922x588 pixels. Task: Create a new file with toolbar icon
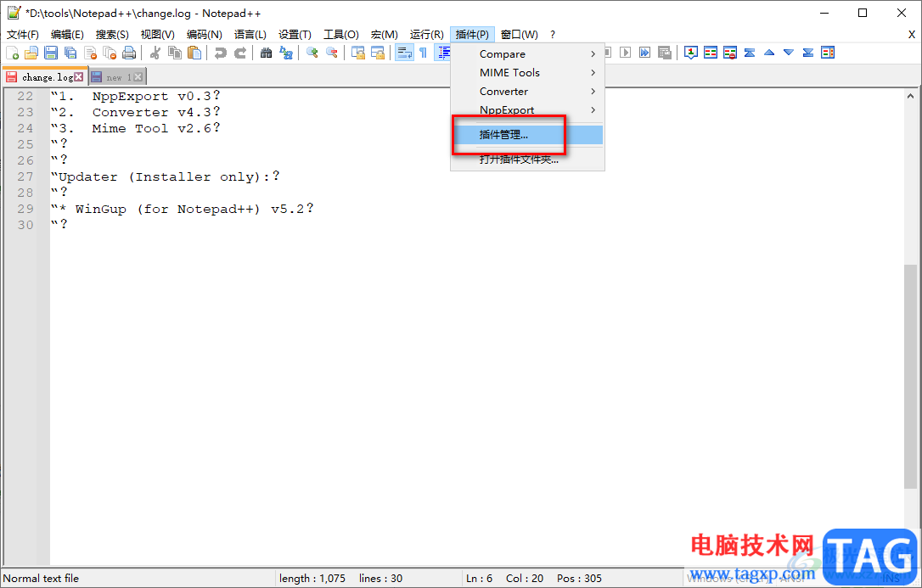click(x=13, y=53)
